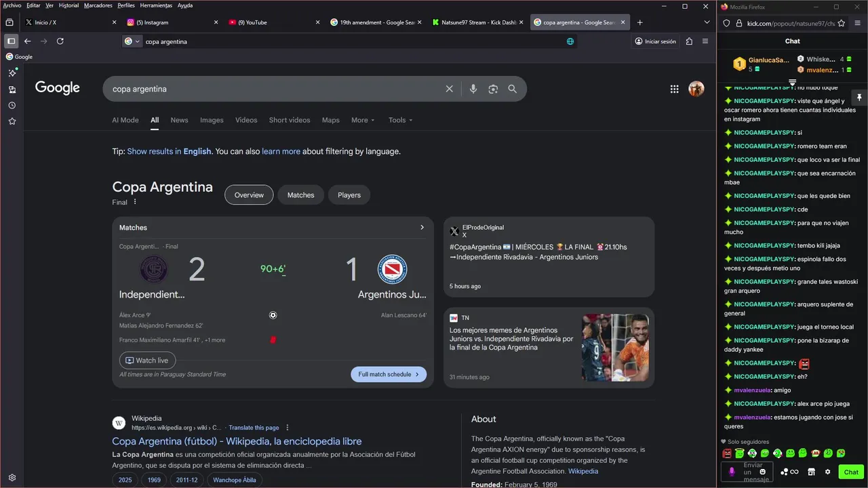Open the Google account profile picture

[696, 89]
